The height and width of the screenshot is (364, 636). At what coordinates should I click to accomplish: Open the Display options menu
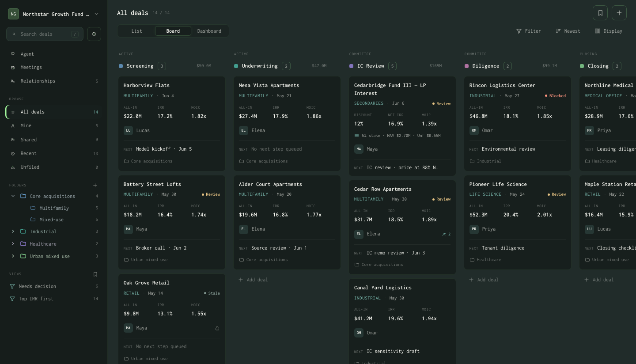pos(609,31)
